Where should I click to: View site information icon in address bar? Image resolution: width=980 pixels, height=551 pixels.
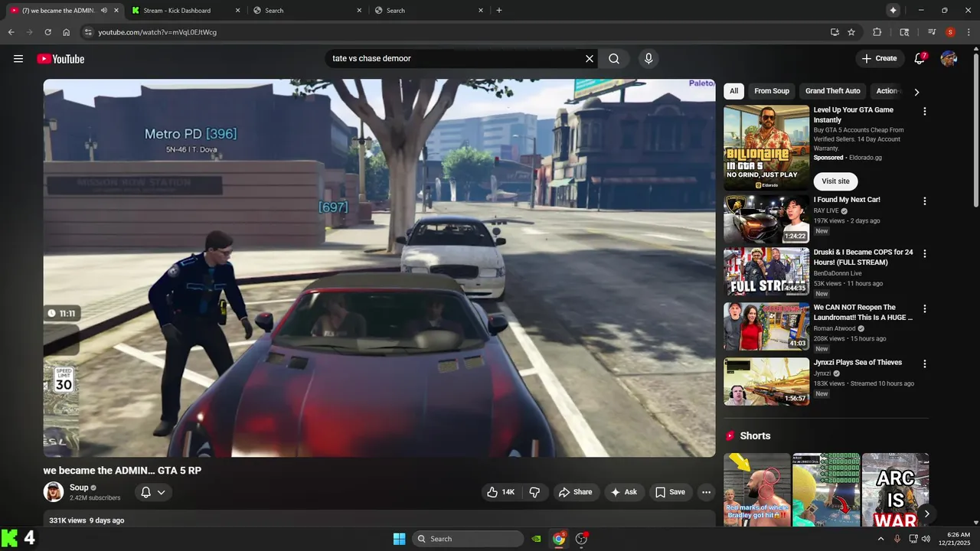pos(88,32)
